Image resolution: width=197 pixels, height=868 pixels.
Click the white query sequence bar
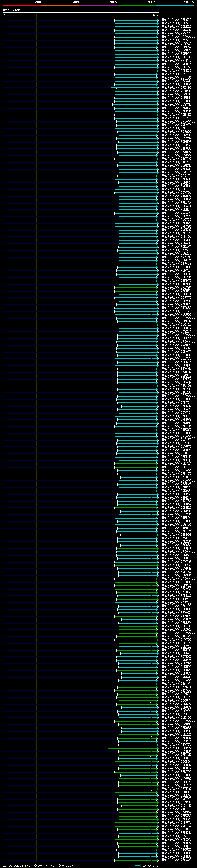coord(81,13)
